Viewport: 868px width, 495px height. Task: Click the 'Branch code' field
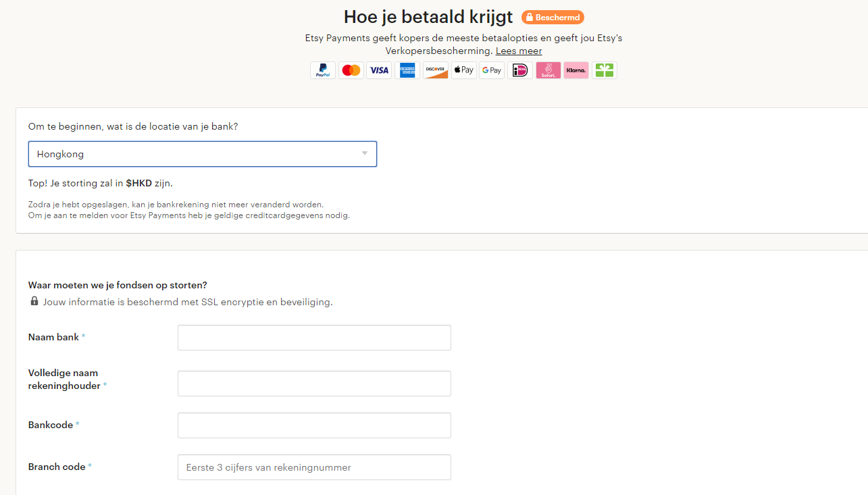314,467
